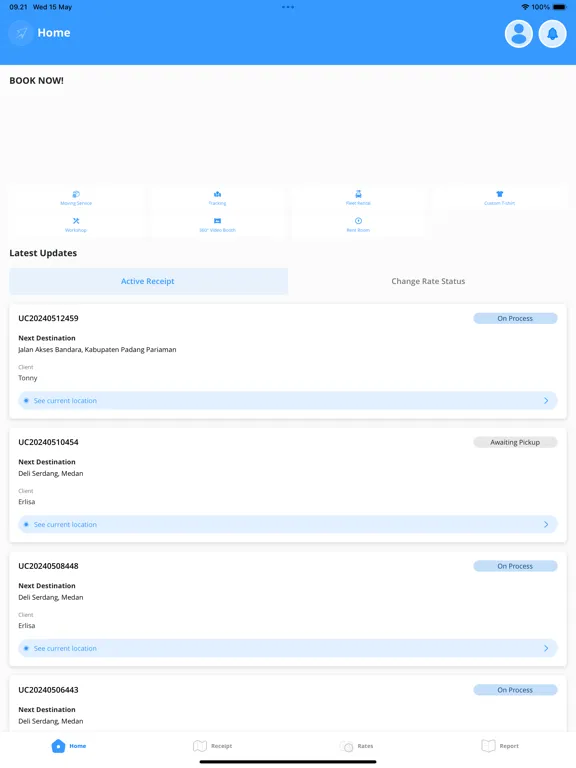Expand chevron on Tonny's receipt row
This screenshot has height=768, width=576.
546,401
